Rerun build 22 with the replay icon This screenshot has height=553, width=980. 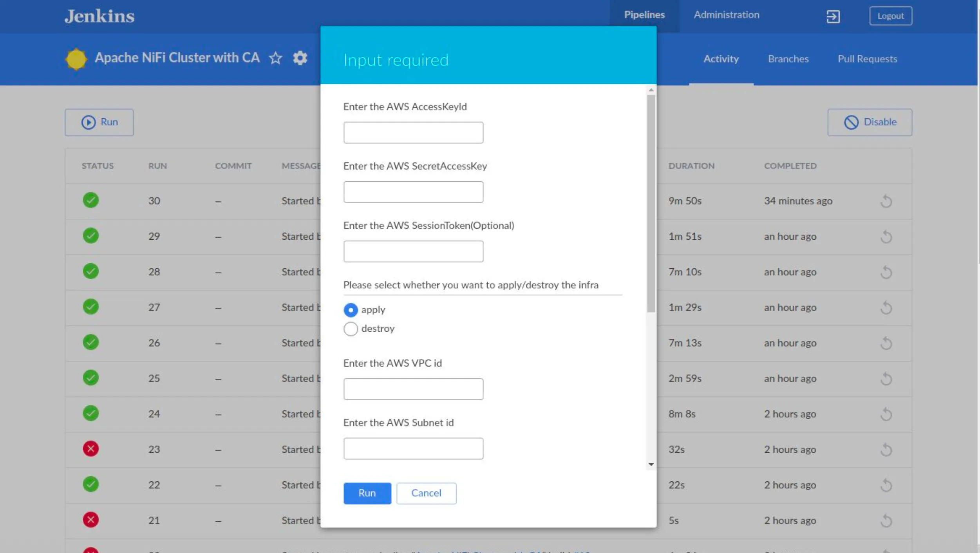click(x=886, y=485)
